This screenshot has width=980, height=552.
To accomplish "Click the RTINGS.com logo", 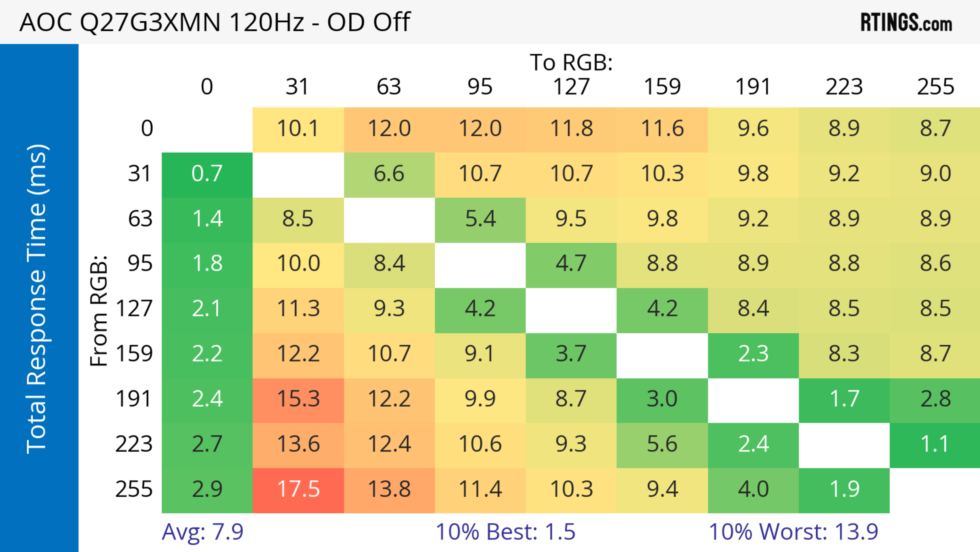I will click(x=906, y=22).
